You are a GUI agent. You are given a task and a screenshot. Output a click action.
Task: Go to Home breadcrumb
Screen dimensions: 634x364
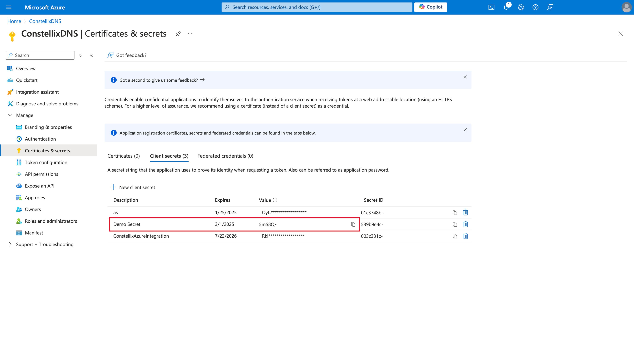tap(14, 21)
